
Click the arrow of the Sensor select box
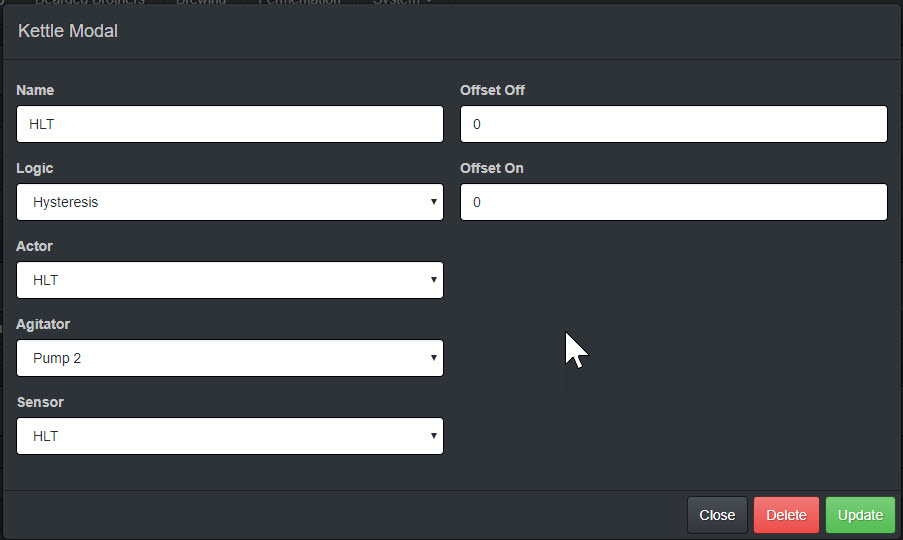(434, 436)
